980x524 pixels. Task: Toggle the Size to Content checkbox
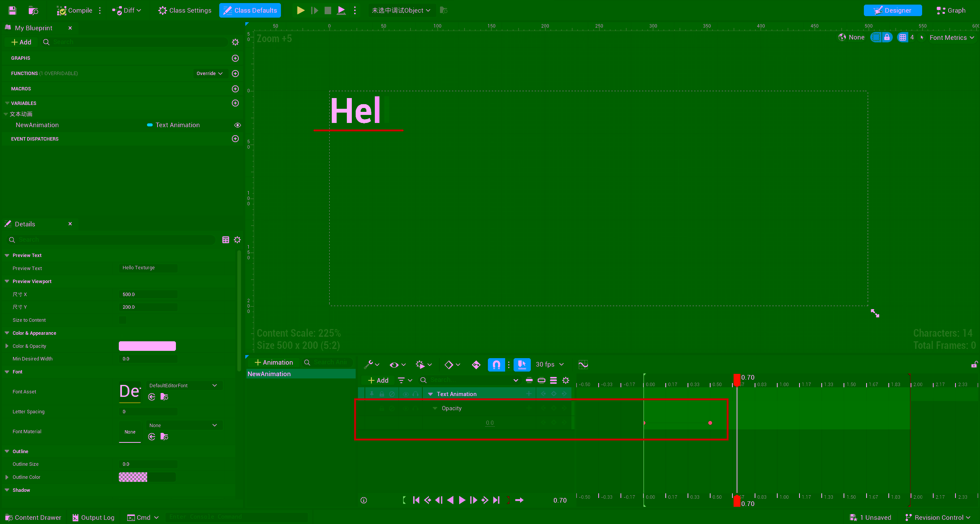point(123,320)
